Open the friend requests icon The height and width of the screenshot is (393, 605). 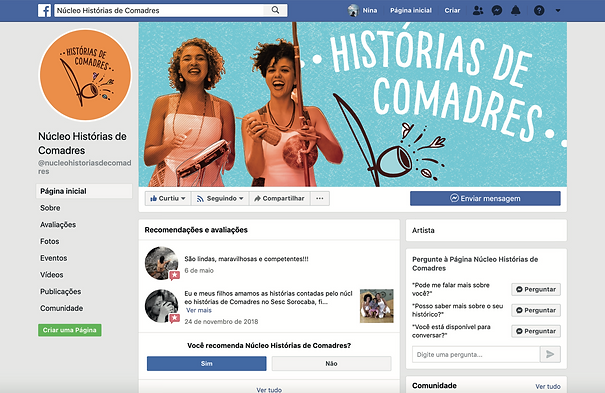point(478,10)
